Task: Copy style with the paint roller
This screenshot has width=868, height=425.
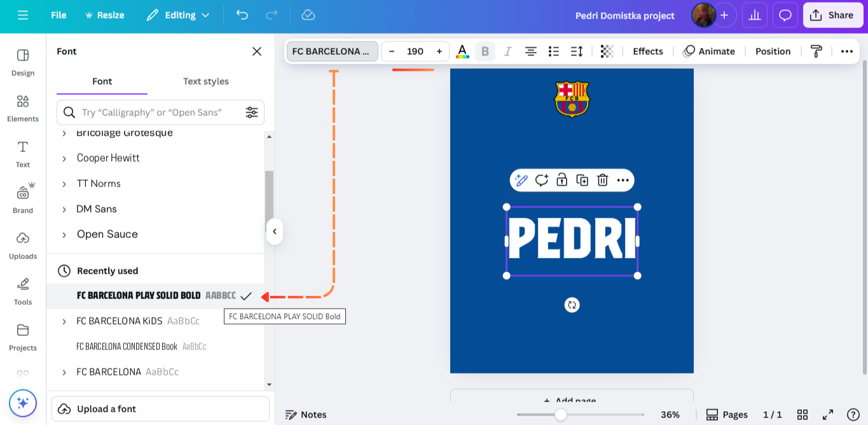Action: [x=816, y=52]
